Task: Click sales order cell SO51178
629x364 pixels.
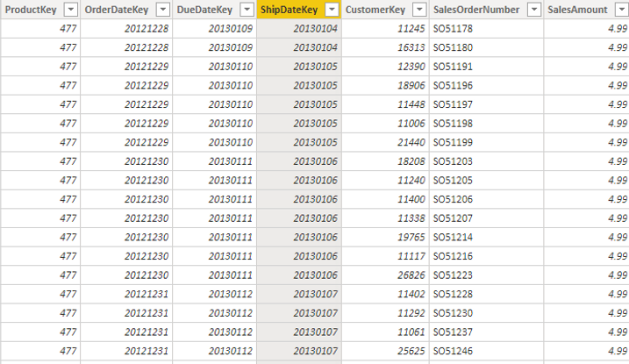Action: point(486,29)
